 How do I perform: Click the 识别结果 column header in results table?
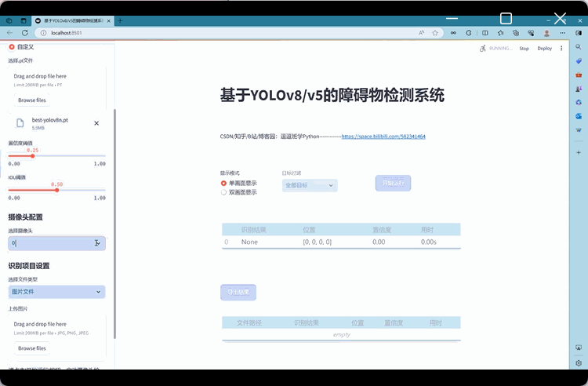click(253, 230)
